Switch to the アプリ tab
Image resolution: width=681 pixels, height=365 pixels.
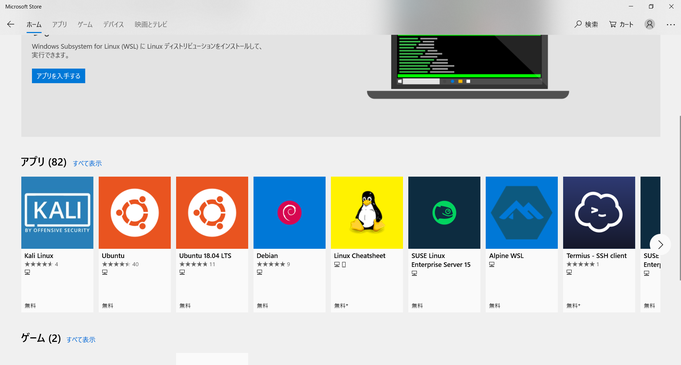click(60, 24)
